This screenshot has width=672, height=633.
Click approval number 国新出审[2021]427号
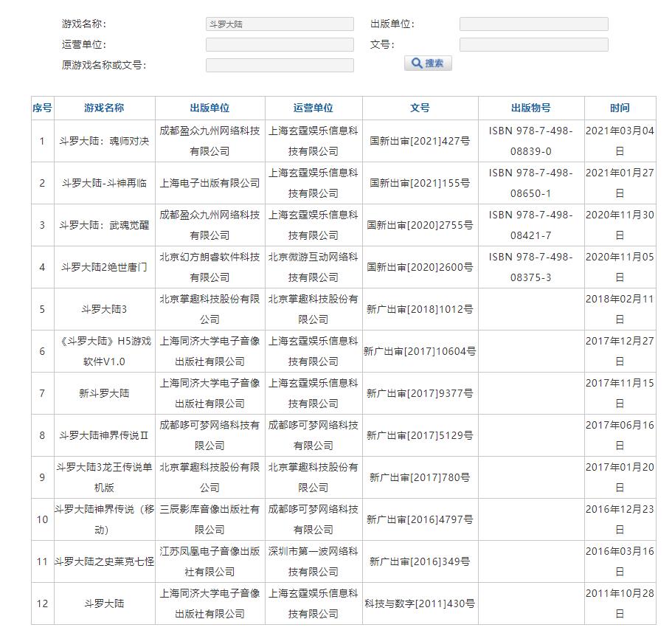click(419, 141)
